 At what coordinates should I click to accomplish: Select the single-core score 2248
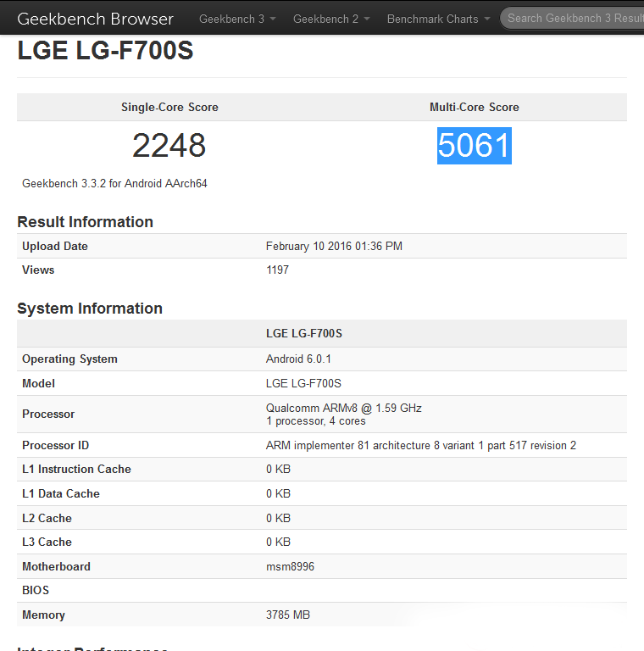[169, 146]
